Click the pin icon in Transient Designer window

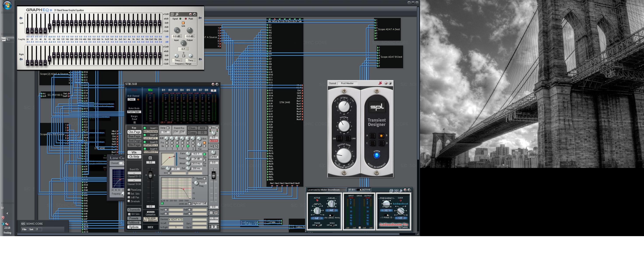(x=380, y=83)
